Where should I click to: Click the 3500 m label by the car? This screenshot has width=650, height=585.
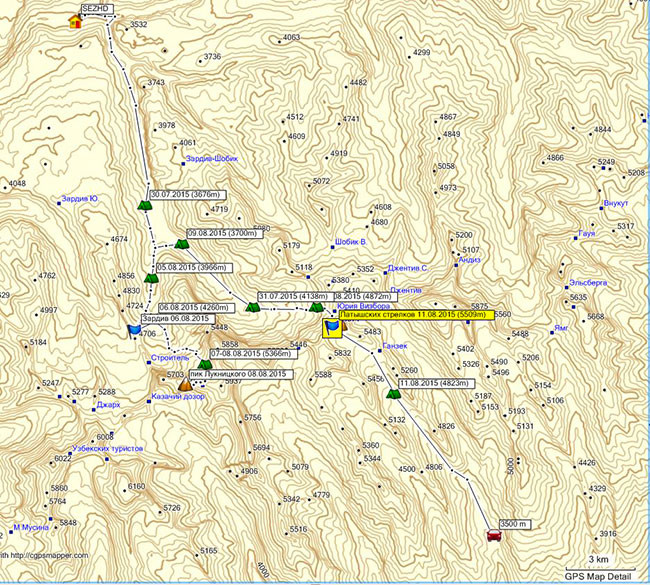515,524
